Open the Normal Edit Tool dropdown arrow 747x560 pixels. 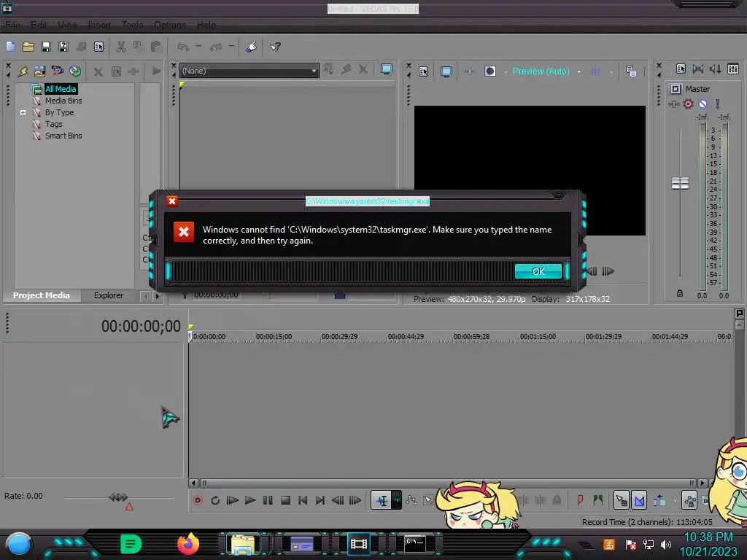pos(397,500)
